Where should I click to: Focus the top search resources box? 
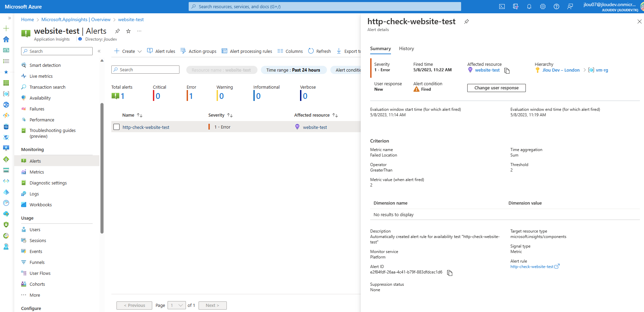pos(325,6)
